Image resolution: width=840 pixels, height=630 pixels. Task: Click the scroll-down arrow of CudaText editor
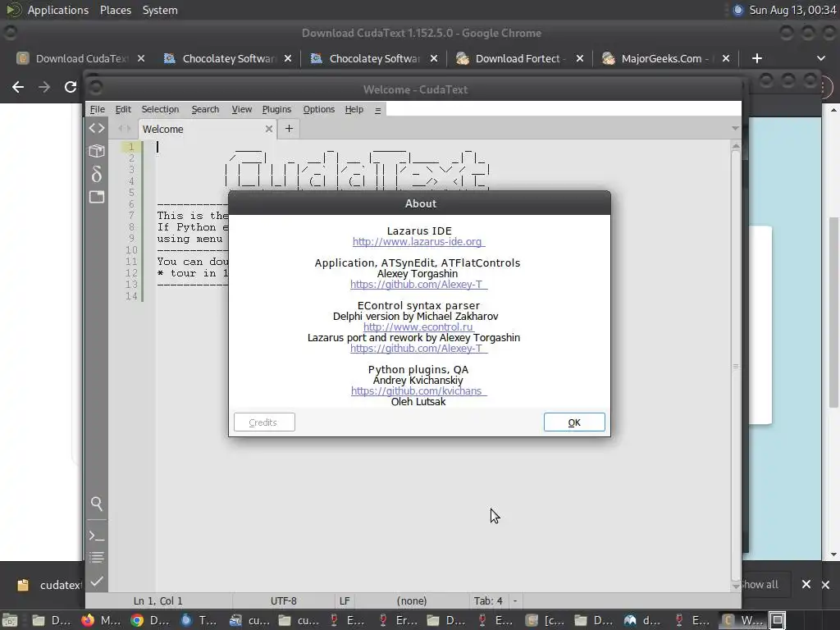click(x=736, y=586)
